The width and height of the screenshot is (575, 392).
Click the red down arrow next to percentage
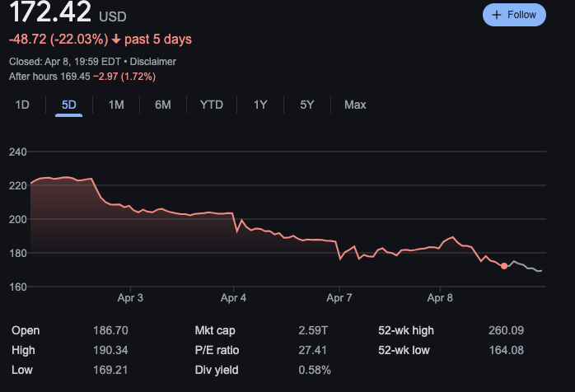(115, 40)
